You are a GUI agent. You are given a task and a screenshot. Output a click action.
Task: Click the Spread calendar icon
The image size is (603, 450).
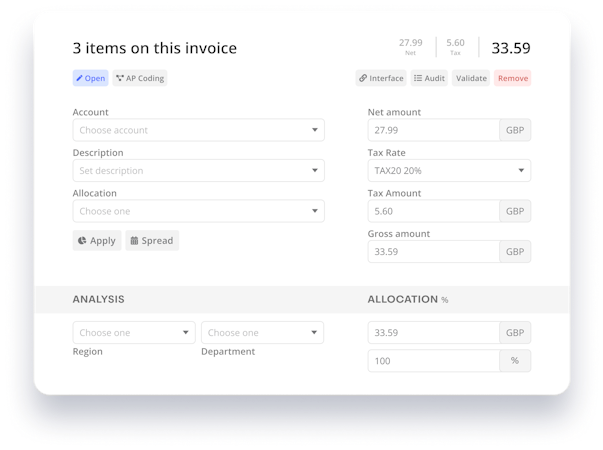coord(134,240)
